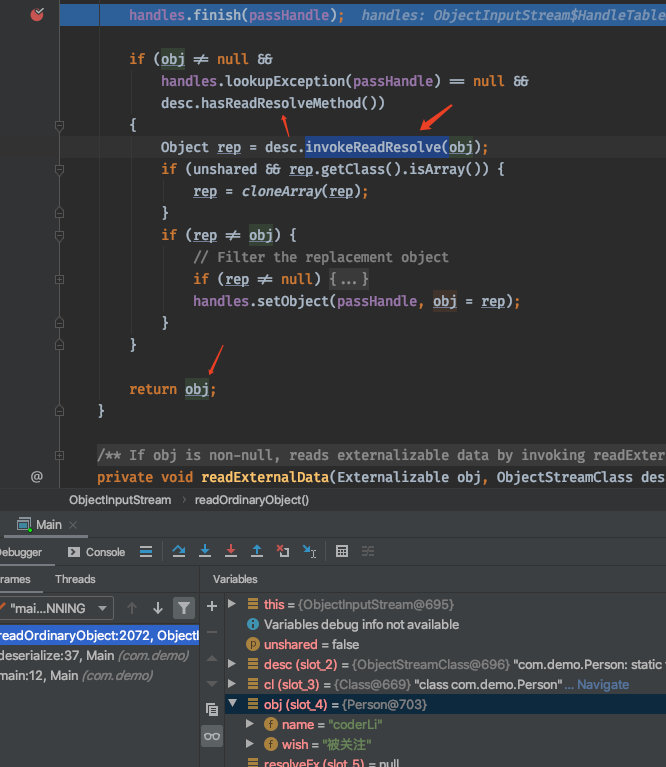
Task: Expand the cl (slot_3) variable node
Action: (232, 683)
